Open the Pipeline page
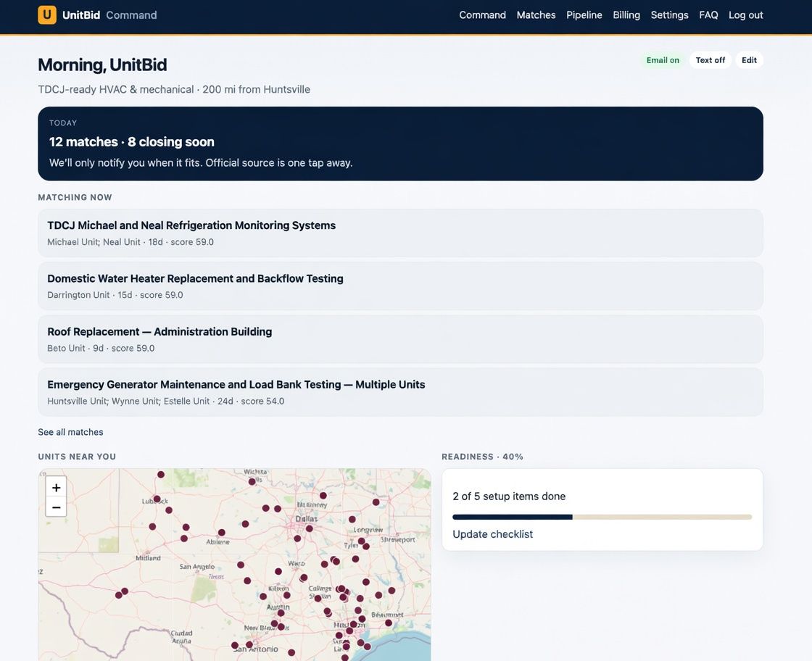 coord(584,15)
